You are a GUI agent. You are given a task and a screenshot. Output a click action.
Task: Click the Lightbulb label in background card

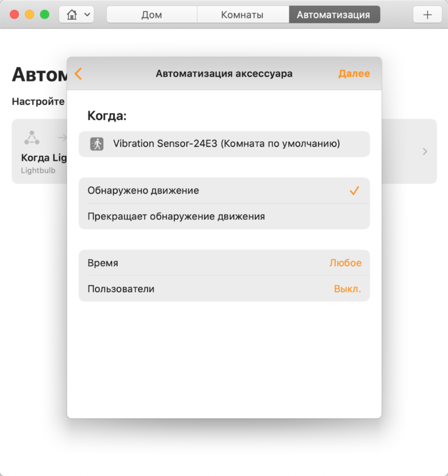pos(38,170)
